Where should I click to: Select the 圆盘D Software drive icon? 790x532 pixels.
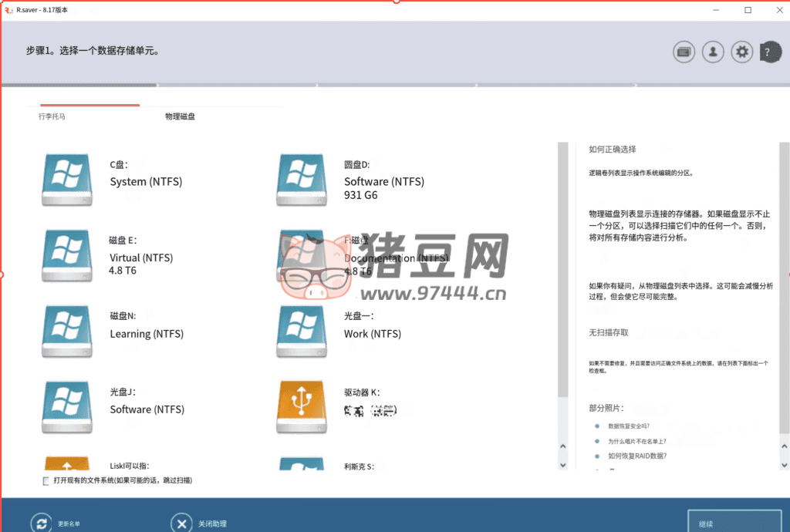tap(301, 179)
